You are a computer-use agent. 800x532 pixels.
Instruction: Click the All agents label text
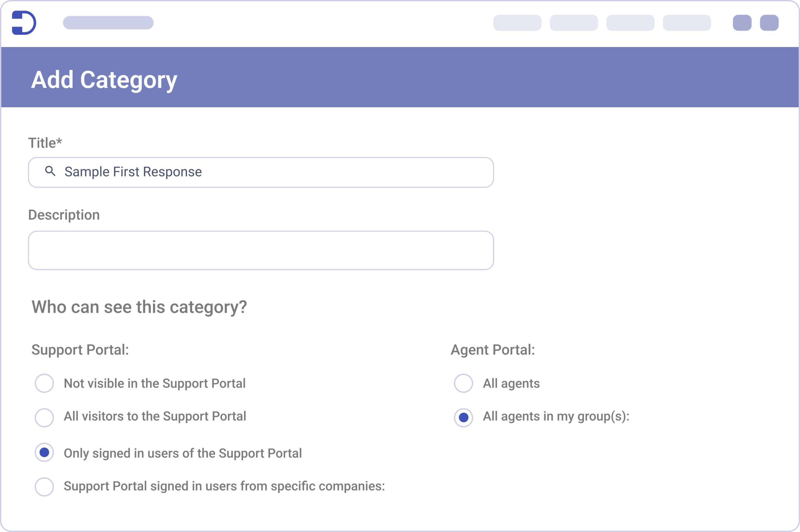pyautogui.click(x=511, y=384)
